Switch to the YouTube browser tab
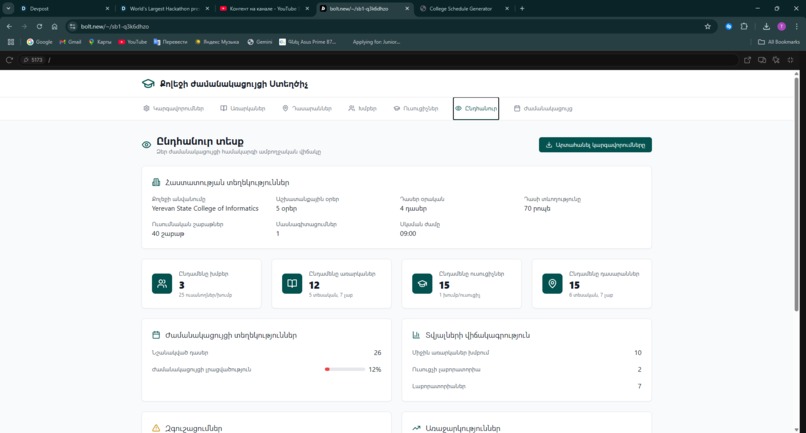Image resolution: width=806 pixels, height=433 pixels. [264, 8]
